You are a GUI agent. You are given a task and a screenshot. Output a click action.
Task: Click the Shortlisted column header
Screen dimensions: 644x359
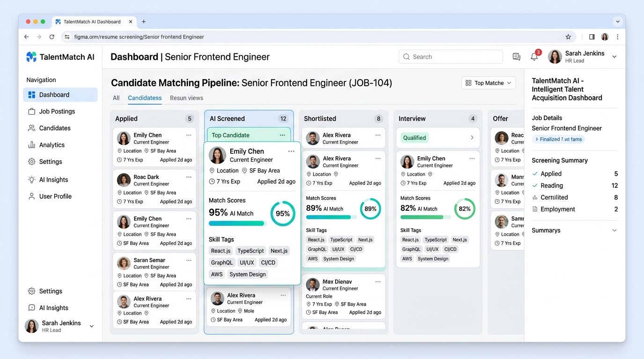tap(320, 119)
